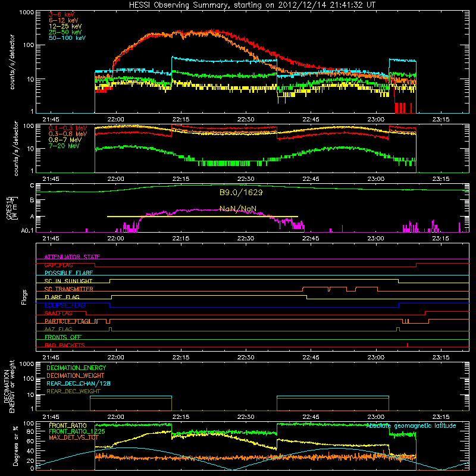Select the FLARE_FLAG label

[62, 297]
